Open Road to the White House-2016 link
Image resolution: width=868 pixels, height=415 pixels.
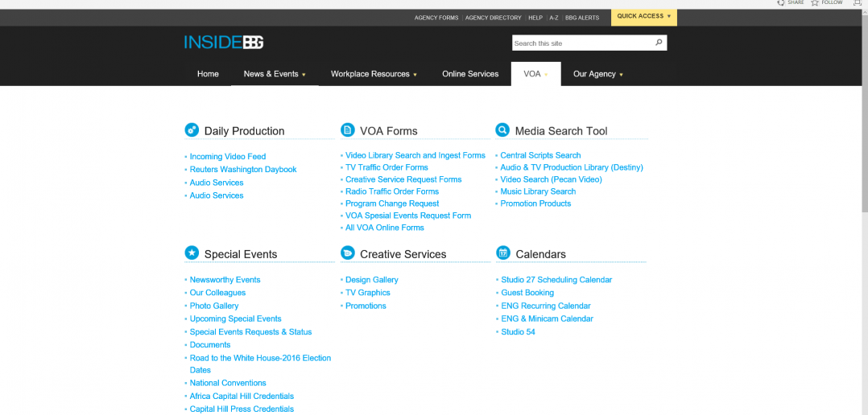260,364
